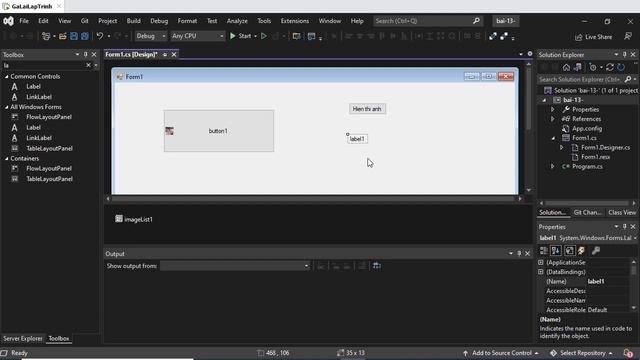This screenshot has height=360, width=640.
Task: Click the Switch Views icon in Solution Explorer
Action: 578,67
